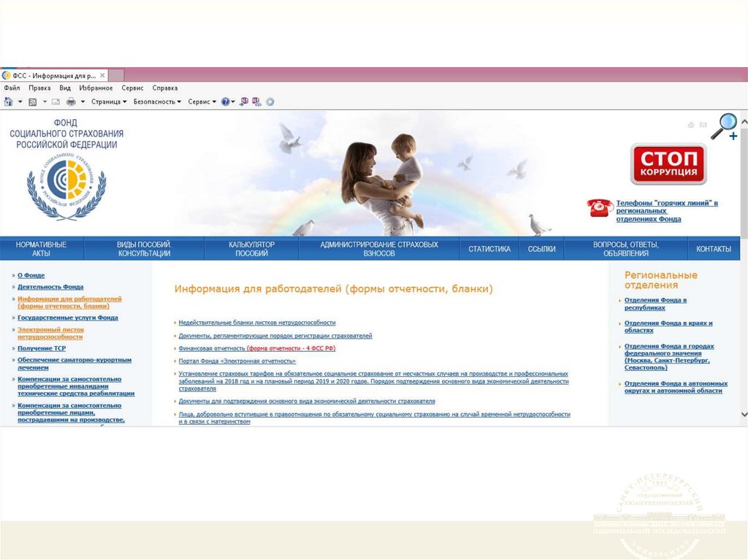
Task: Click the magnifying glass zoom icon
Action: 726,126
